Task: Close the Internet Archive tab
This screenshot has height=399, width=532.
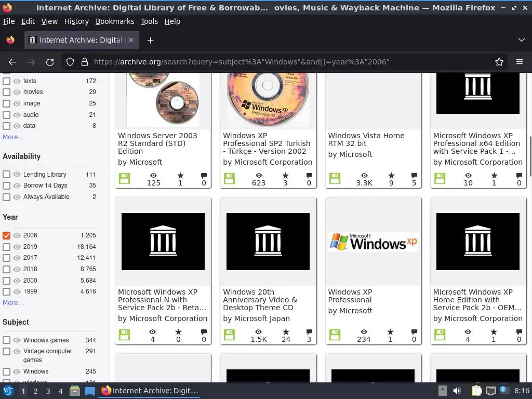Action: tap(131, 40)
